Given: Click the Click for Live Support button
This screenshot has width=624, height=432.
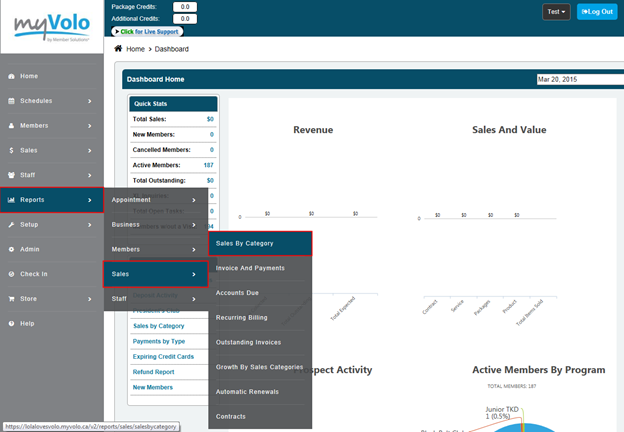Looking at the screenshot, I should [x=147, y=31].
